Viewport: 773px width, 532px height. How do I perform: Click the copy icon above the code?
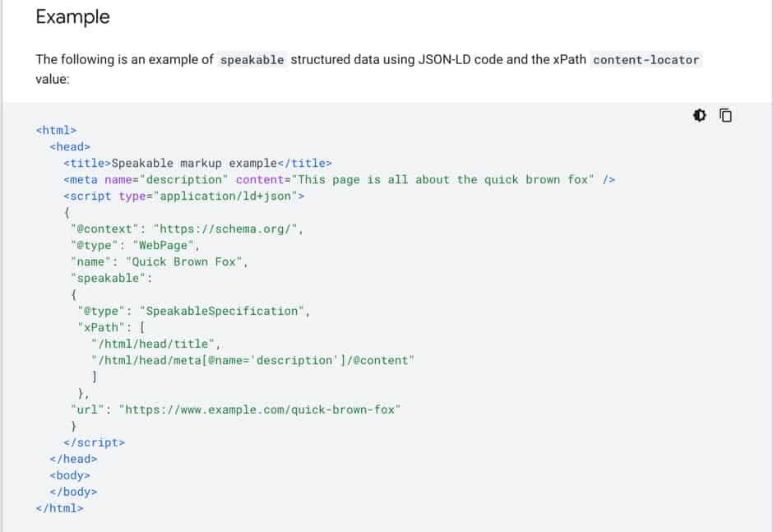[724, 115]
